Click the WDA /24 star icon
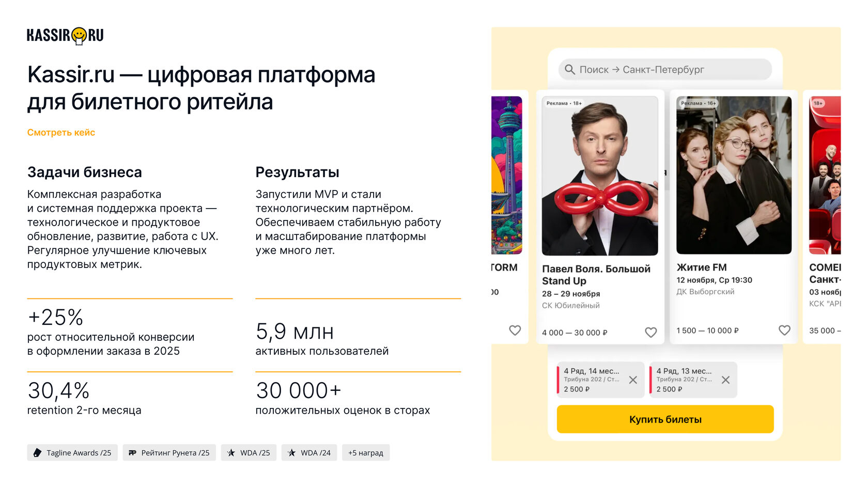 click(291, 453)
